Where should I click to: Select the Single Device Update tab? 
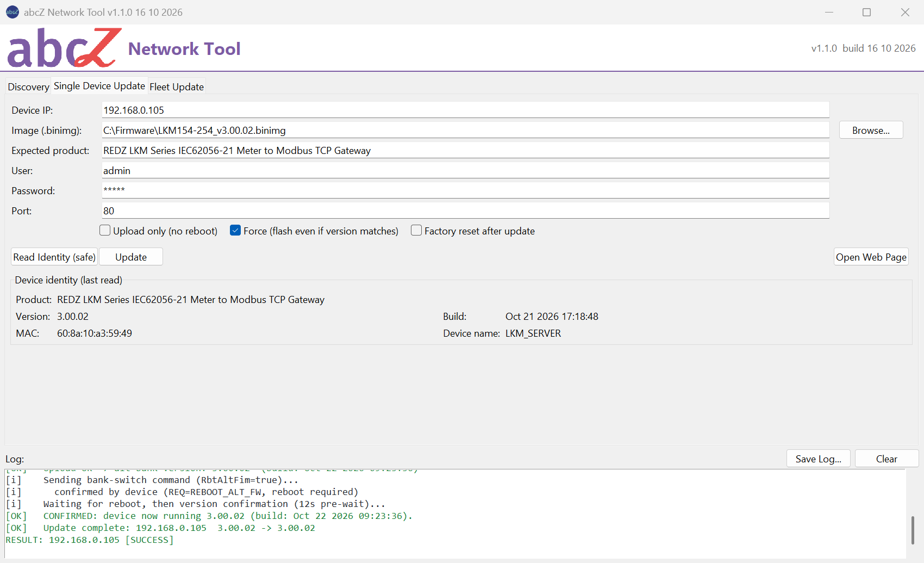click(x=99, y=86)
